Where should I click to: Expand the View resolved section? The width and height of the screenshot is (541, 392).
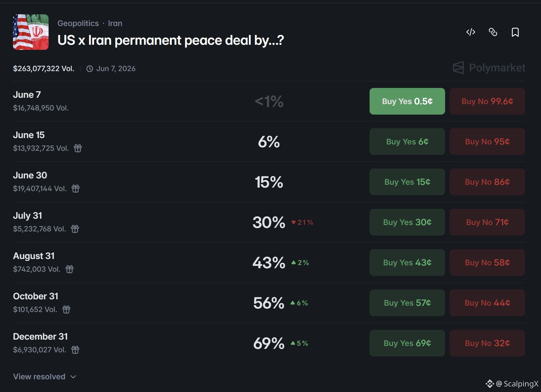tap(44, 376)
